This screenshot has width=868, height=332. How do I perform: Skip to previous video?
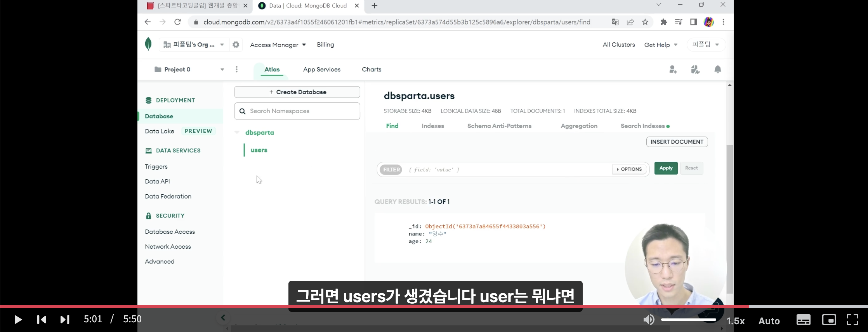click(x=42, y=320)
